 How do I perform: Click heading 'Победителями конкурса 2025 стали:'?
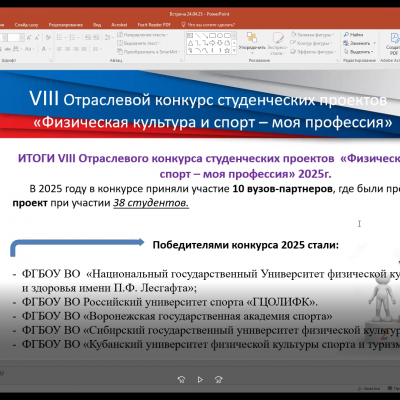point(246,245)
